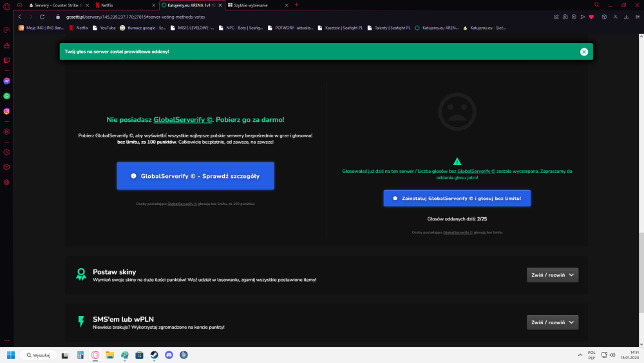This screenshot has height=363, width=644.
Task: Open a new tab with plus
Action: pyautogui.click(x=296, y=5)
